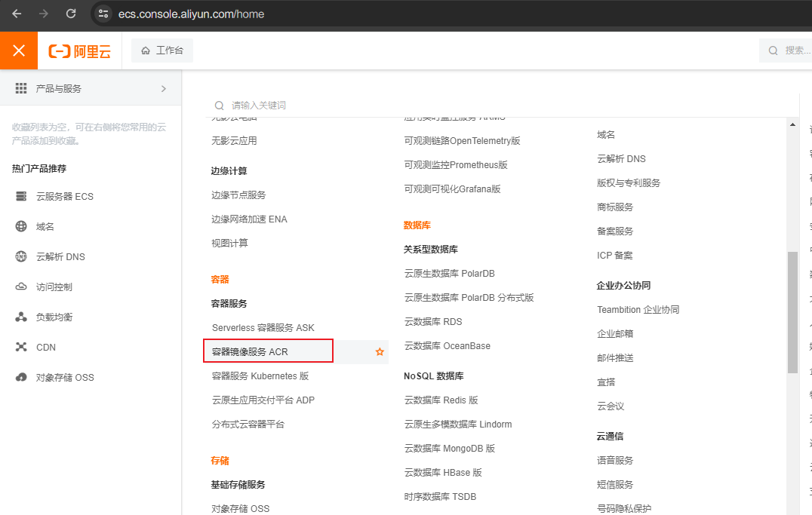Open Teambition 企业协同

point(638,309)
